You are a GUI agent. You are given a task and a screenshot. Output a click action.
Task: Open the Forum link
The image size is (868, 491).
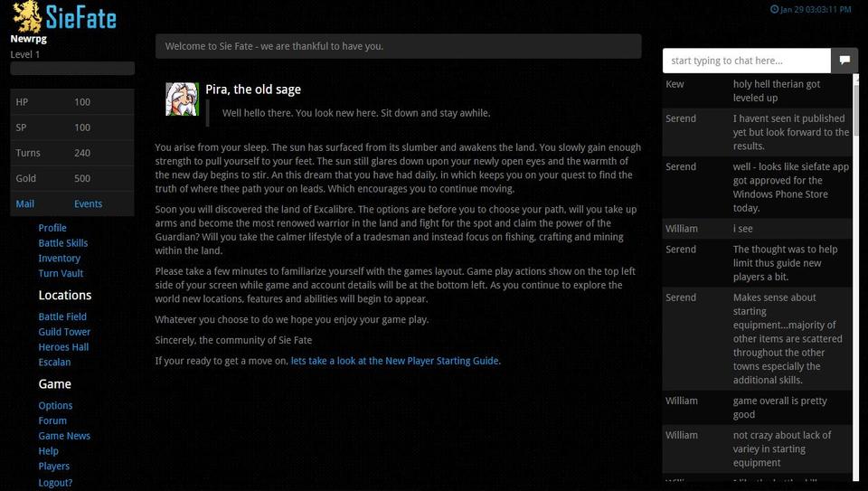[52, 420]
